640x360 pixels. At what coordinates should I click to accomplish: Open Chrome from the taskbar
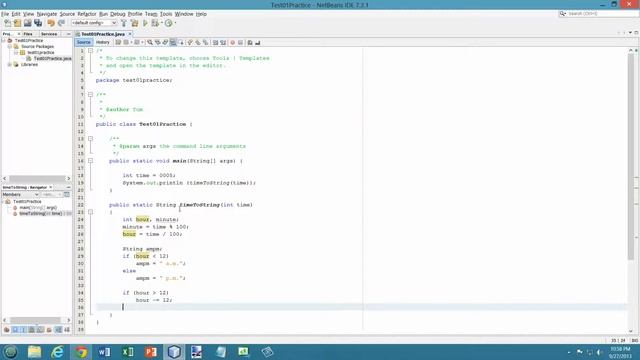click(x=81, y=352)
